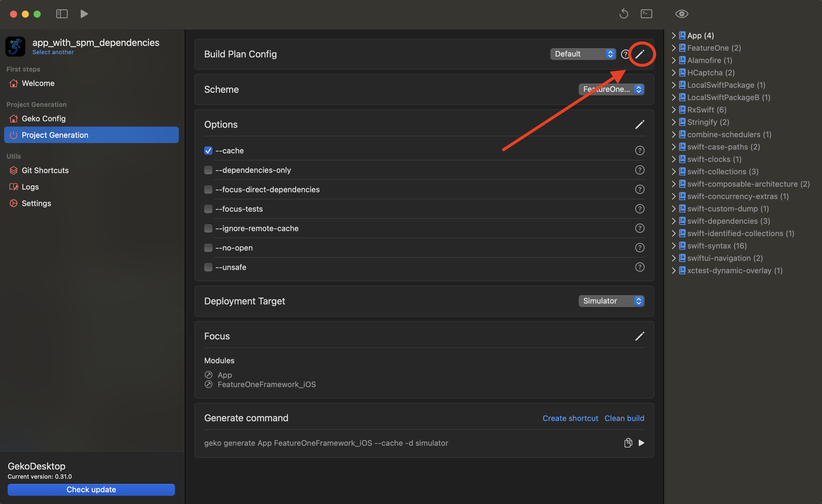The image size is (822, 504).
Task: Click the Create shortcut link
Action: pos(570,418)
